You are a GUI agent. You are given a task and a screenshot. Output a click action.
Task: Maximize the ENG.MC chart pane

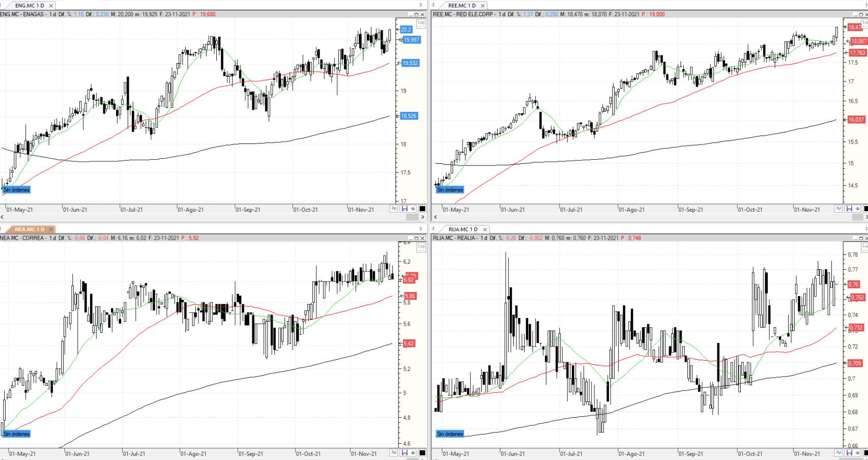click(x=416, y=14)
